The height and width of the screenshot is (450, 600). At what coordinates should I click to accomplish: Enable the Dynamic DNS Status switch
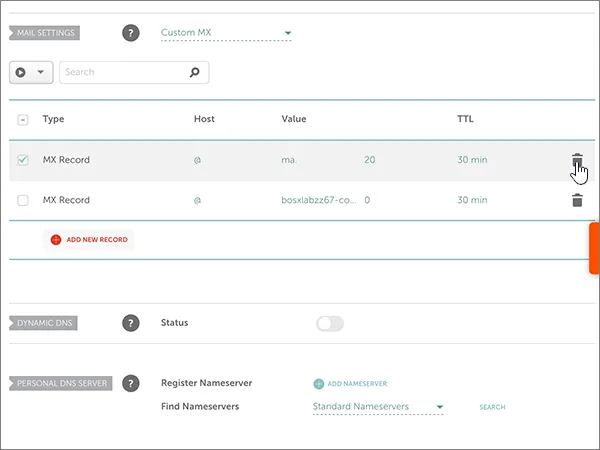(330, 323)
